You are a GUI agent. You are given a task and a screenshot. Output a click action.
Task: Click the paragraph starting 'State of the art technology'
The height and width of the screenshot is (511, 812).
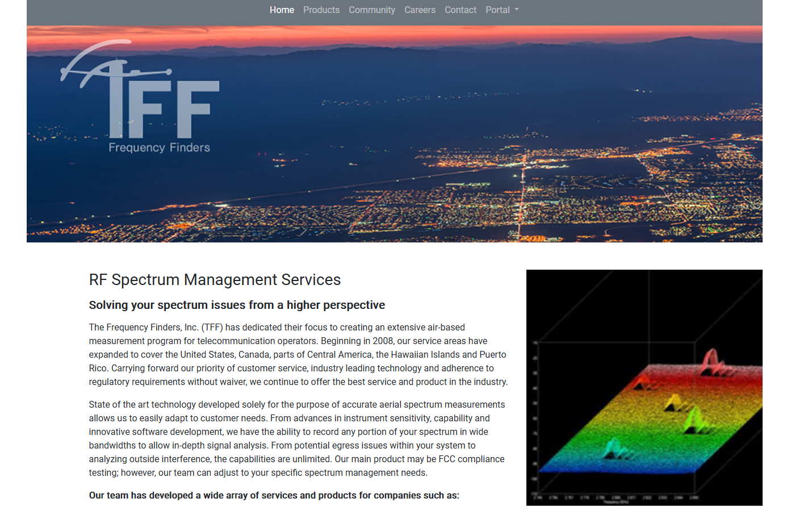tap(297, 438)
